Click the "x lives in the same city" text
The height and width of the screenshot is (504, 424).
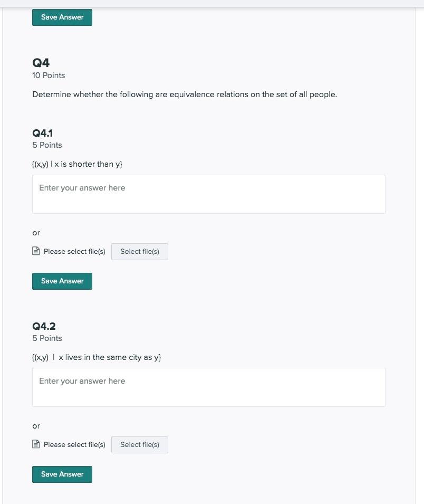coord(100,357)
